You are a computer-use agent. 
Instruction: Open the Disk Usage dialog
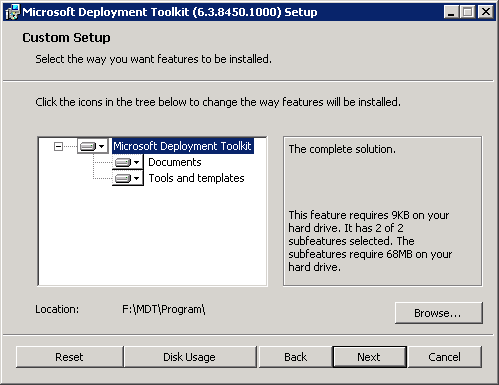(189, 357)
